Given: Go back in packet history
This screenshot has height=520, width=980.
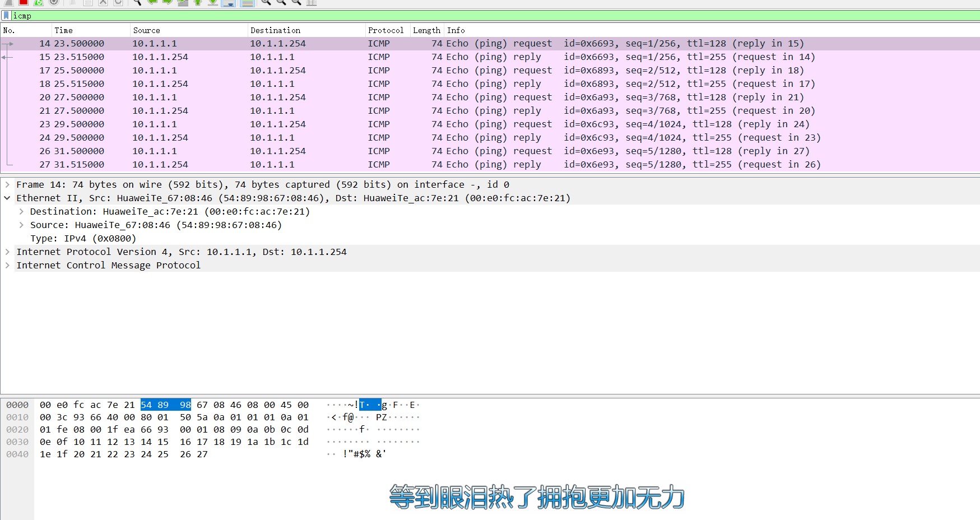Looking at the screenshot, I should (x=152, y=3).
